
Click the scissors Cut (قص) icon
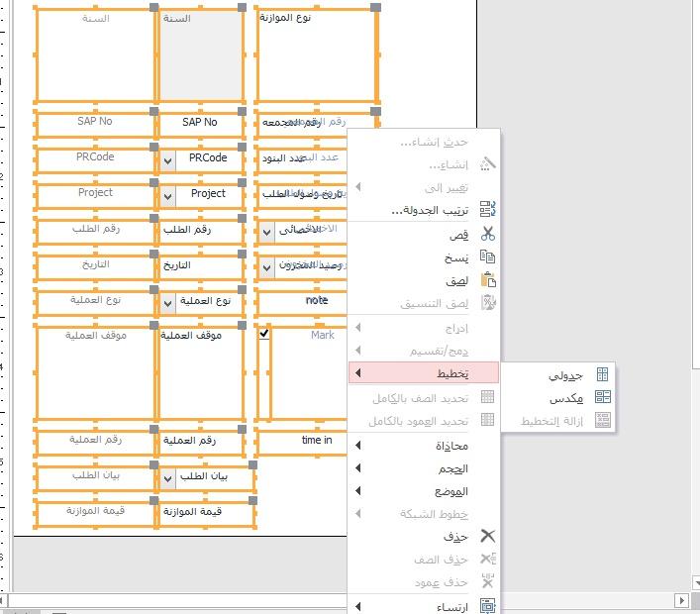pyautogui.click(x=488, y=234)
